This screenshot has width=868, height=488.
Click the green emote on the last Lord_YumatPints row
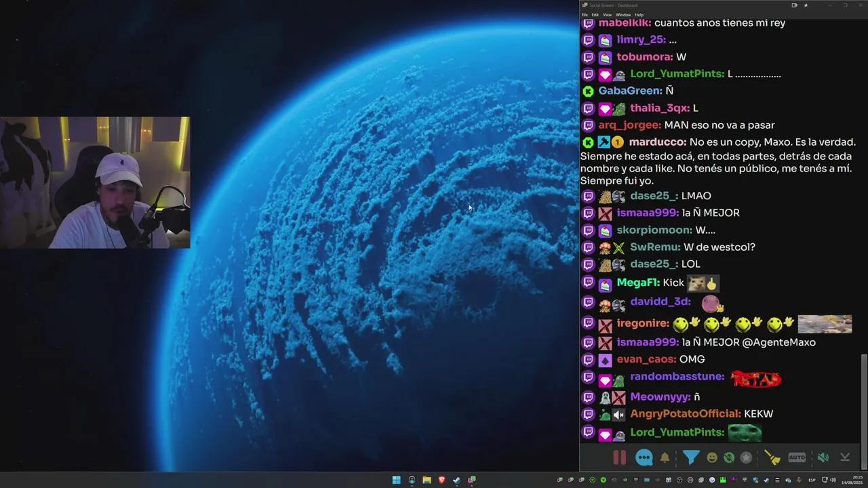click(x=745, y=432)
